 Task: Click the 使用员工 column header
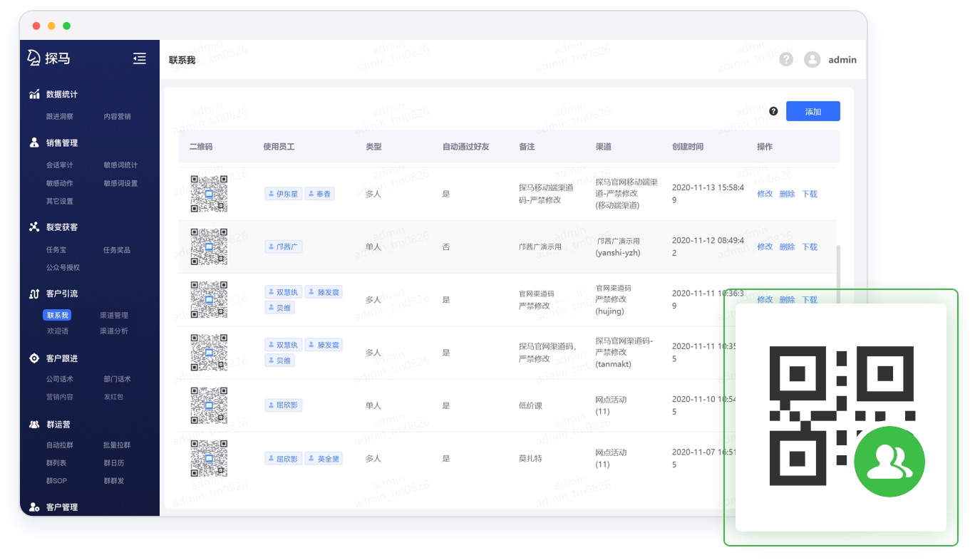pyautogui.click(x=279, y=147)
